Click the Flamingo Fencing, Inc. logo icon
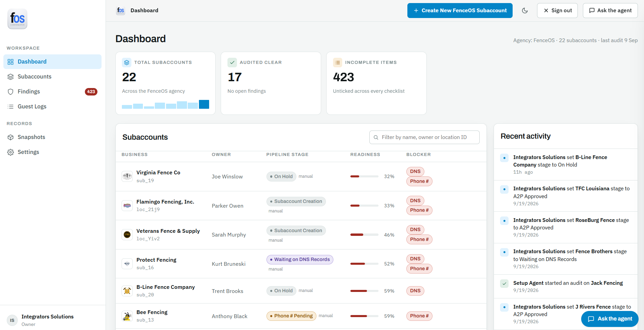This screenshot has height=330, width=644. (x=127, y=206)
